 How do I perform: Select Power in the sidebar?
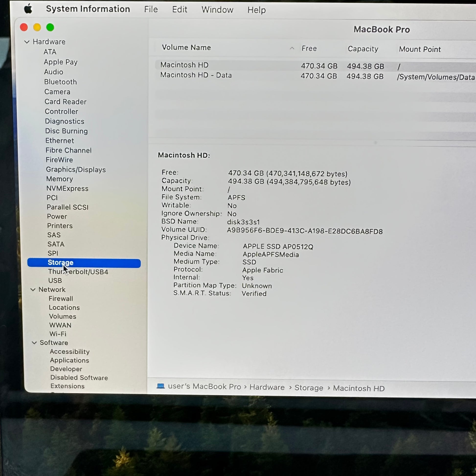(x=57, y=216)
